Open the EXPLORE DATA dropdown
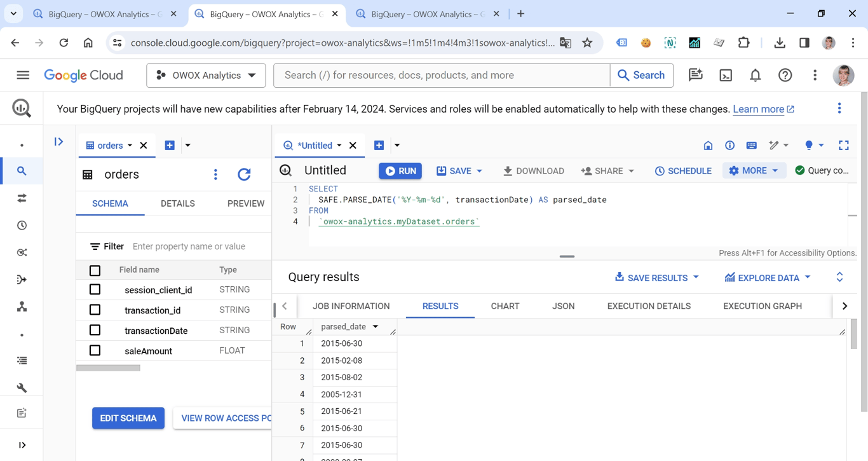 (767, 278)
